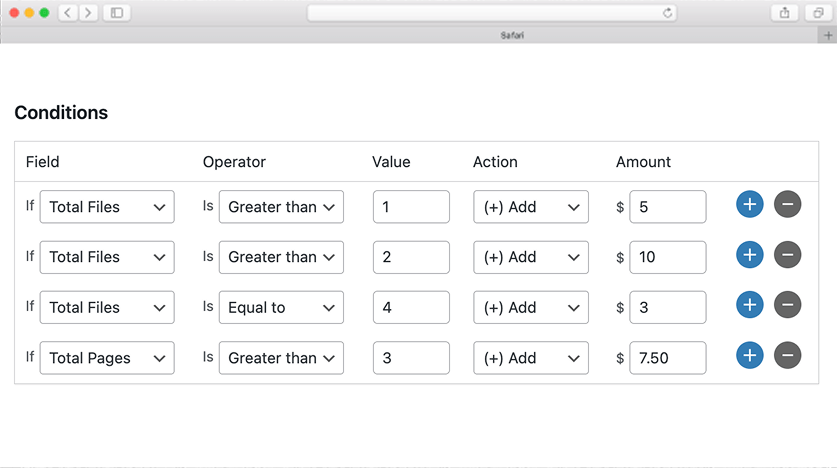Click the Operator column header
The image size is (837, 468).
(x=234, y=162)
